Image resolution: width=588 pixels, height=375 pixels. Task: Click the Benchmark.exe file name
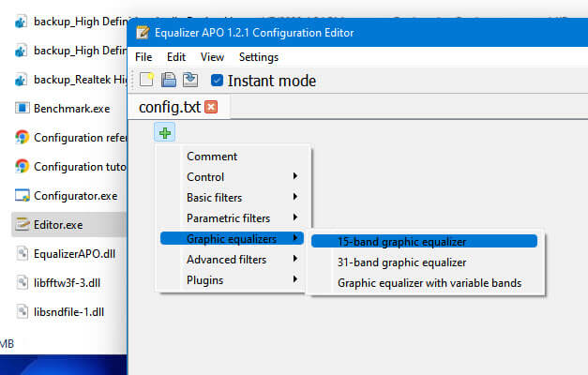tap(72, 109)
